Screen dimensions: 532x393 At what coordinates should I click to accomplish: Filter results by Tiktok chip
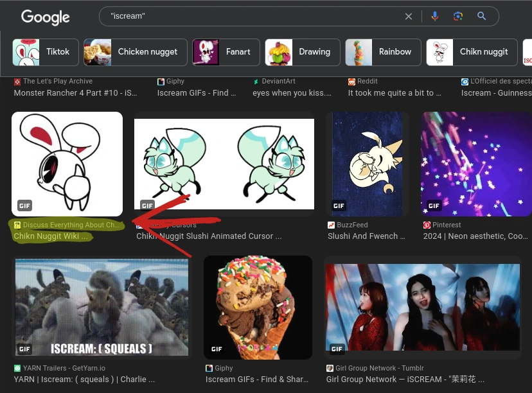[46, 52]
